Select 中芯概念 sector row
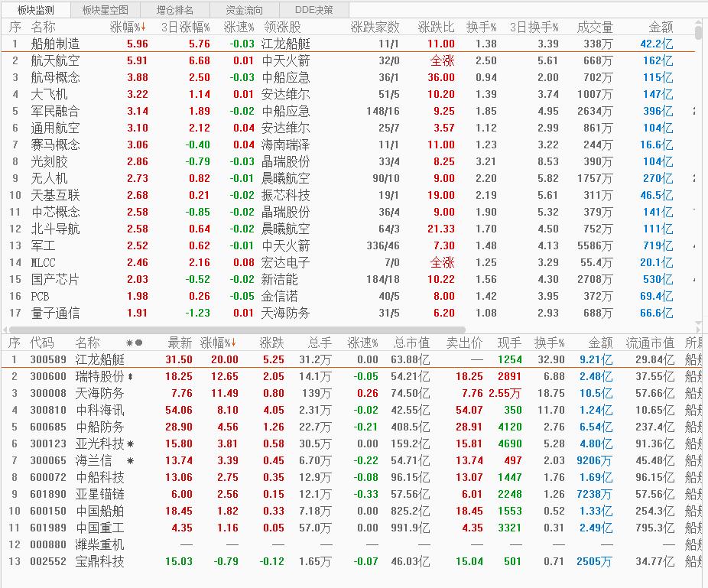Screen dimensions: 708x588 coord(348,212)
